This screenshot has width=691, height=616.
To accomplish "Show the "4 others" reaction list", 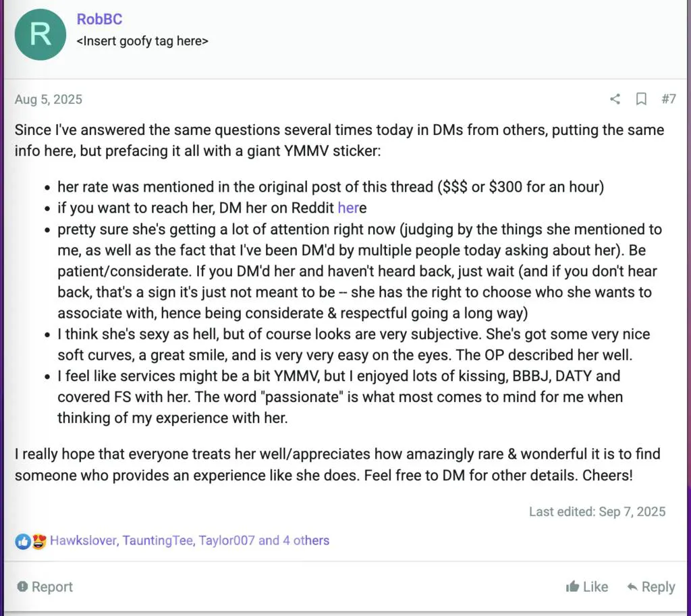I will (306, 540).
